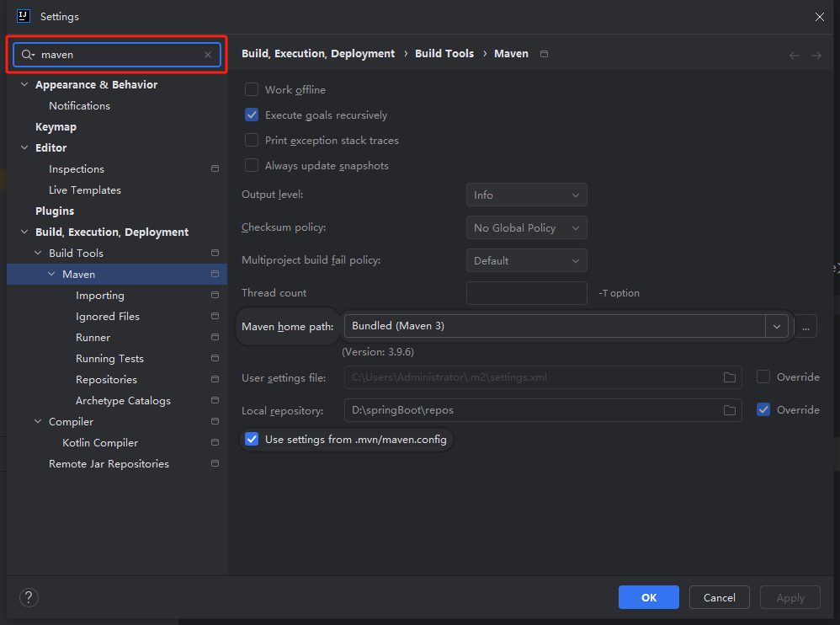Collapse the Editor section
This screenshot has height=625, width=840.
(x=24, y=147)
